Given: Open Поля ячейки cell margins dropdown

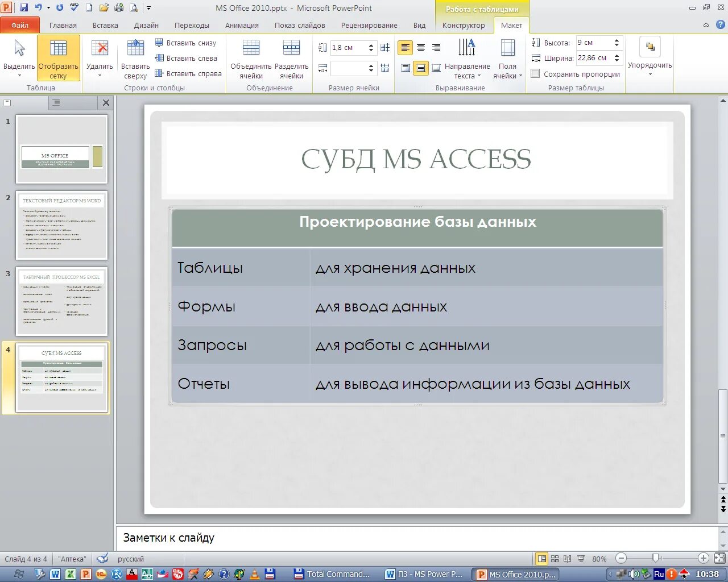Looking at the screenshot, I should pos(507,59).
